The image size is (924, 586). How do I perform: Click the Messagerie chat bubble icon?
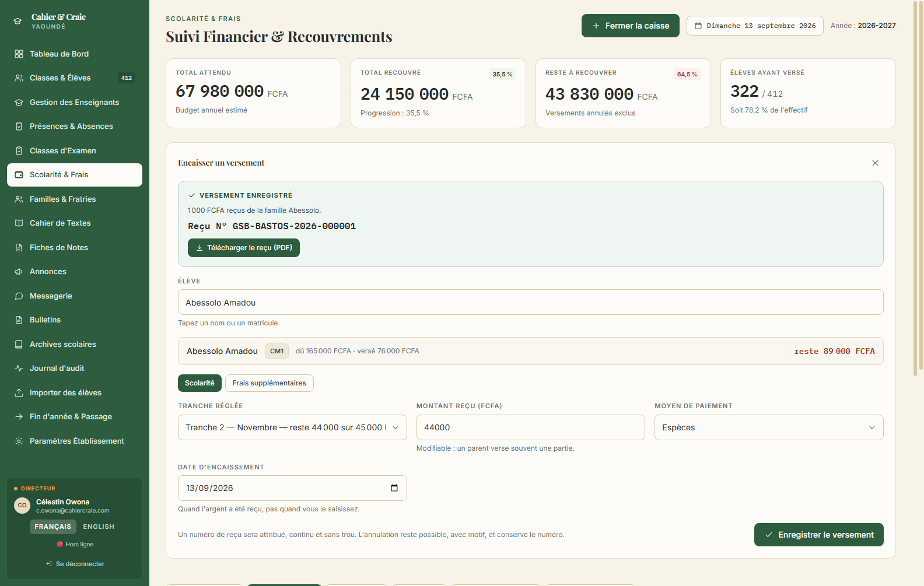point(19,296)
